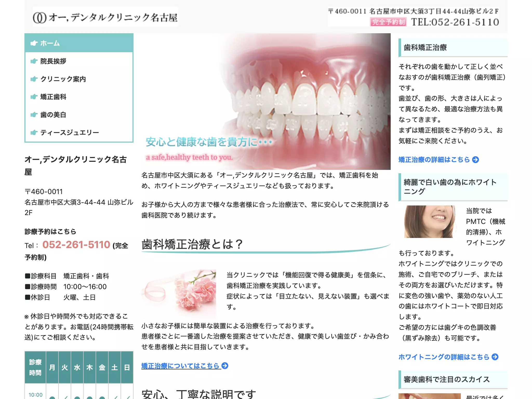This screenshot has height=399, width=532.
Task: Click the hand icon next to クリニック案内
Action: click(34, 79)
